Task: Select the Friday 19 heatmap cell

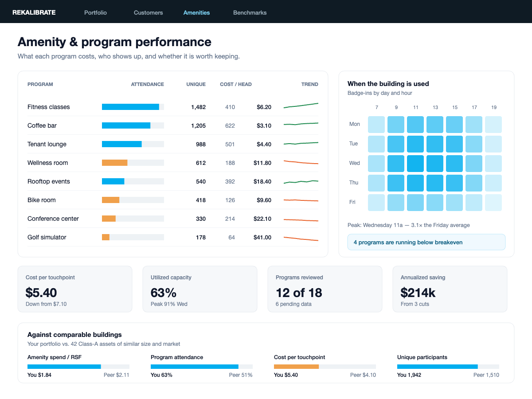Action: [493, 203]
